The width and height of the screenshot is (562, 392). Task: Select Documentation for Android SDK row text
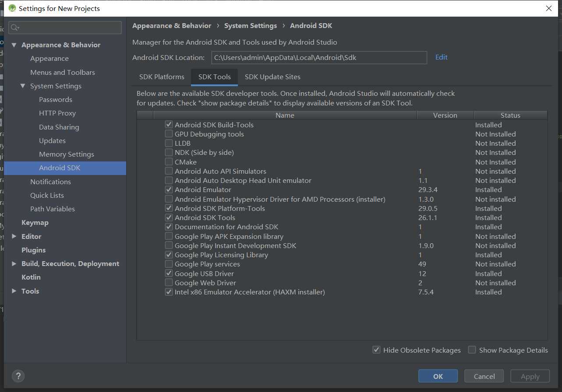click(x=226, y=227)
